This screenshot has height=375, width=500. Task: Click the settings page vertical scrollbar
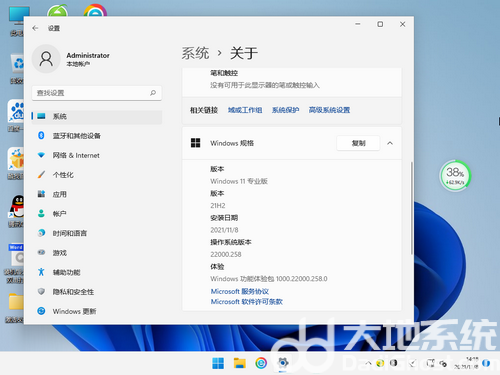(x=412, y=208)
